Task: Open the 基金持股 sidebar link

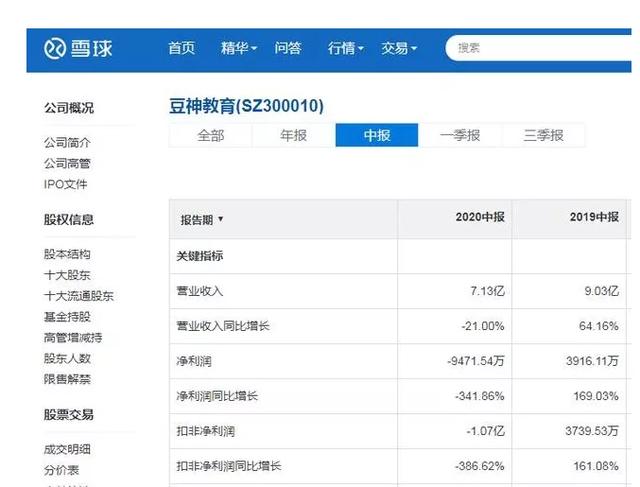Action: pos(67,316)
